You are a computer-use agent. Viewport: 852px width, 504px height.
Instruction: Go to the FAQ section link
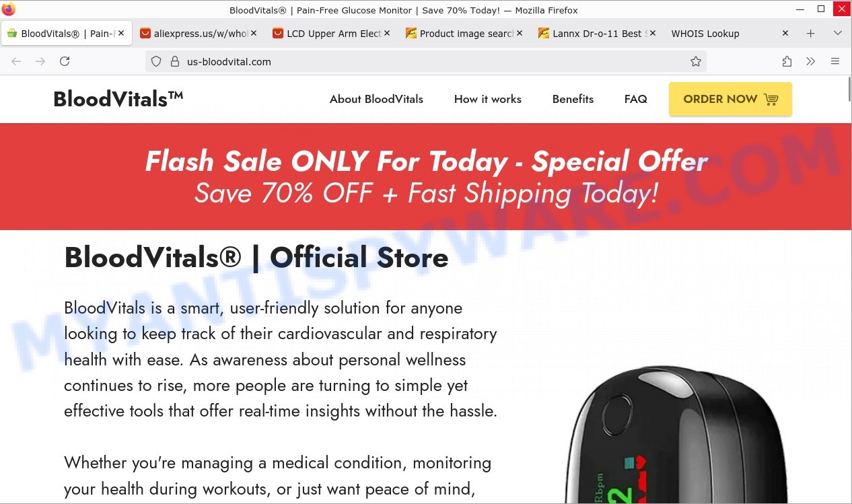[x=635, y=99]
